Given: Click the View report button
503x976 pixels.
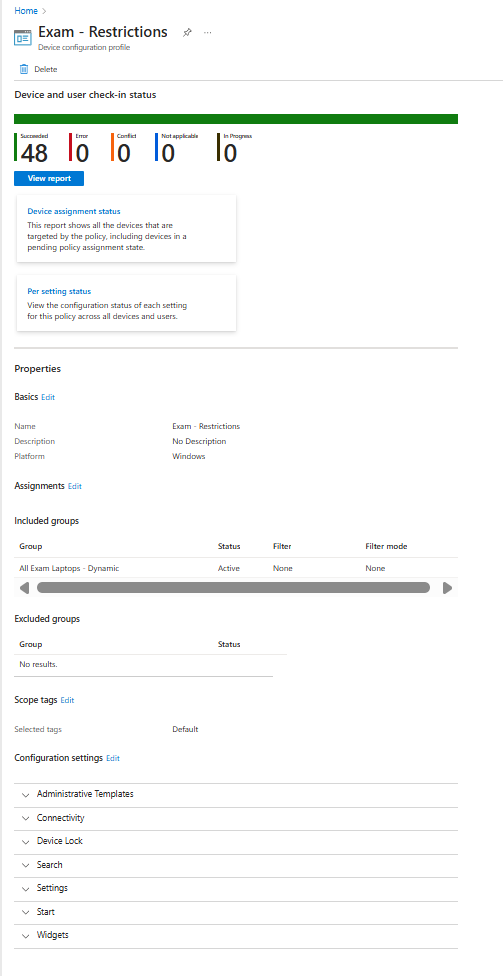Looking at the screenshot, I should (49, 178).
